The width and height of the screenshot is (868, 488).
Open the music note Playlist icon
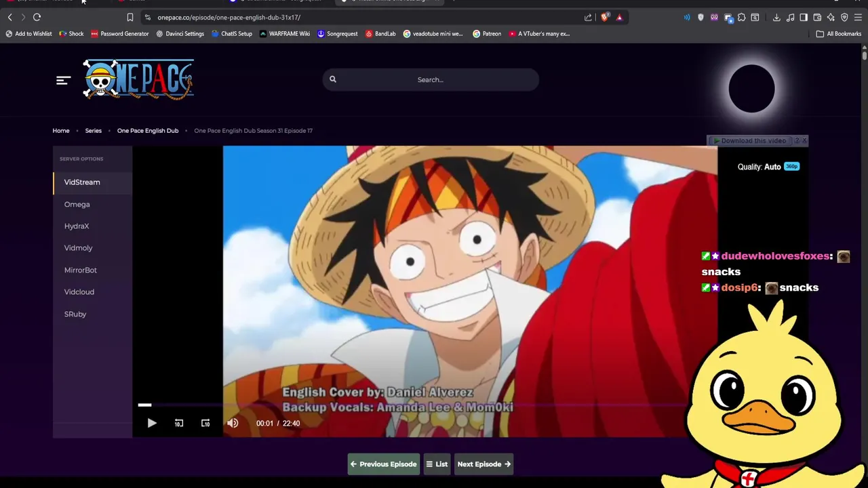click(x=790, y=17)
